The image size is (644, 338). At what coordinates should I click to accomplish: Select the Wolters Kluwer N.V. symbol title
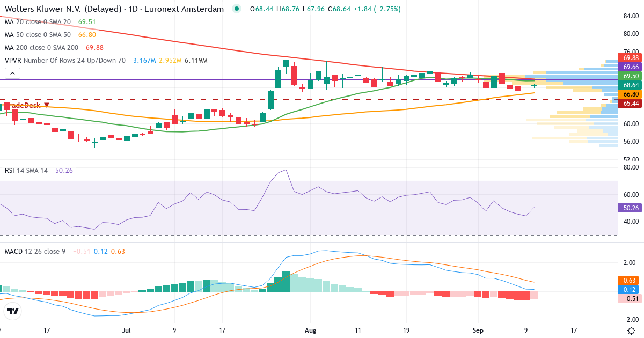[x=115, y=9]
